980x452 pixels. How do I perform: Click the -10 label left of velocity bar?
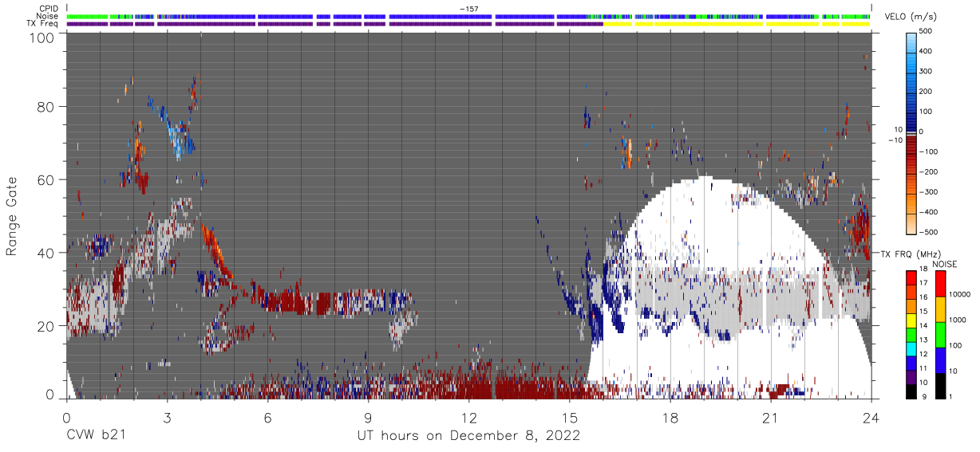click(x=896, y=140)
